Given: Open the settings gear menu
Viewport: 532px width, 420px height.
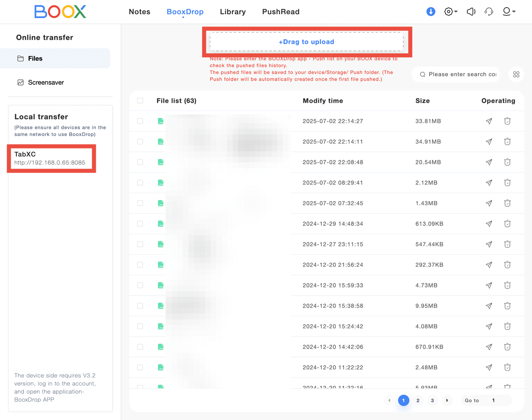Looking at the screenshot, I should 451,12.
